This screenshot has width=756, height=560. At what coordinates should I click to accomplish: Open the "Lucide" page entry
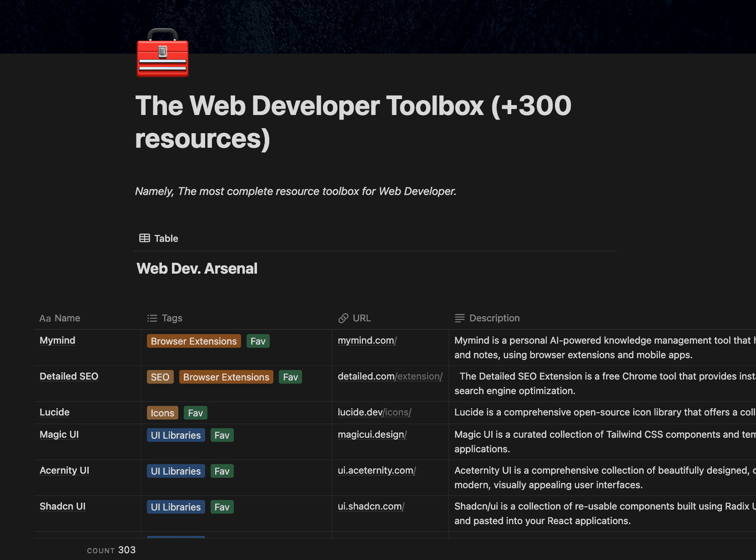(x=54, y=412)
